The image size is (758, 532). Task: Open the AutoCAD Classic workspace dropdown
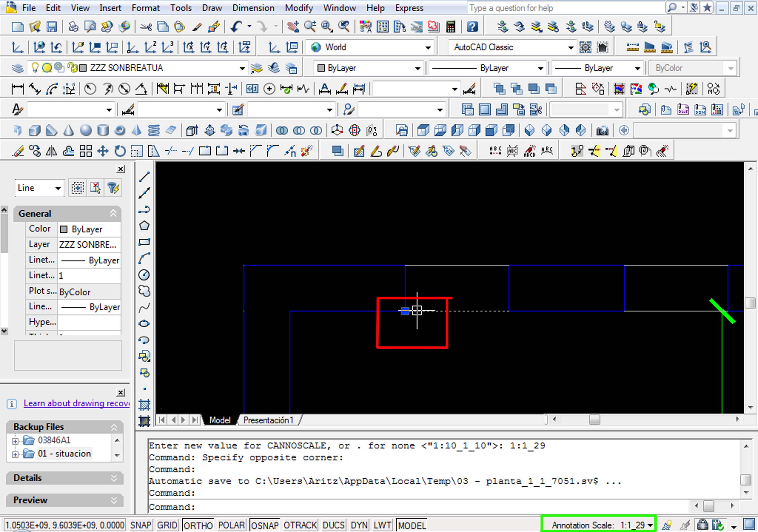click(x=571, y=48)
